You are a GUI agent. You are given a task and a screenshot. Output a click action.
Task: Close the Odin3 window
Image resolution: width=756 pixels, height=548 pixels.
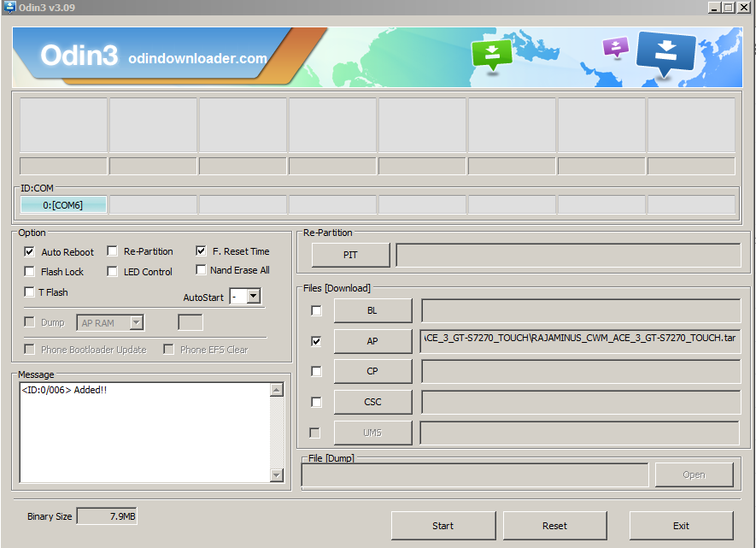click(x=744, y=7)
